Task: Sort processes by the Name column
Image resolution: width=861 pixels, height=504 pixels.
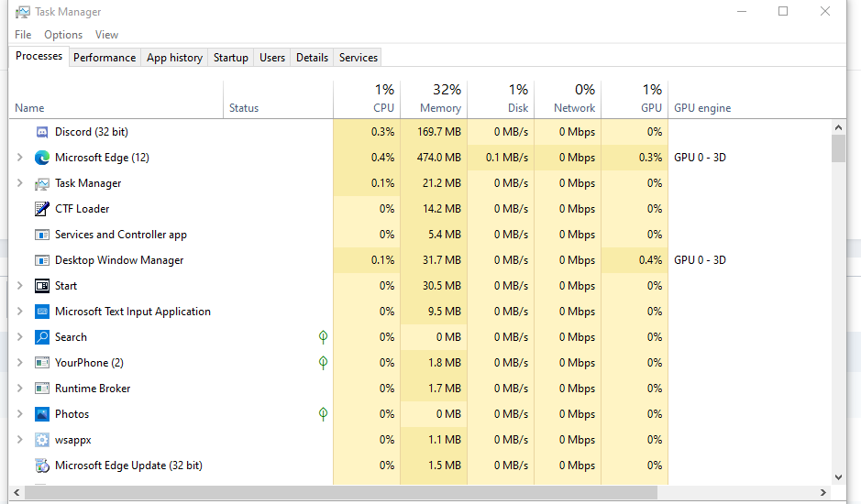Action: 116,99
